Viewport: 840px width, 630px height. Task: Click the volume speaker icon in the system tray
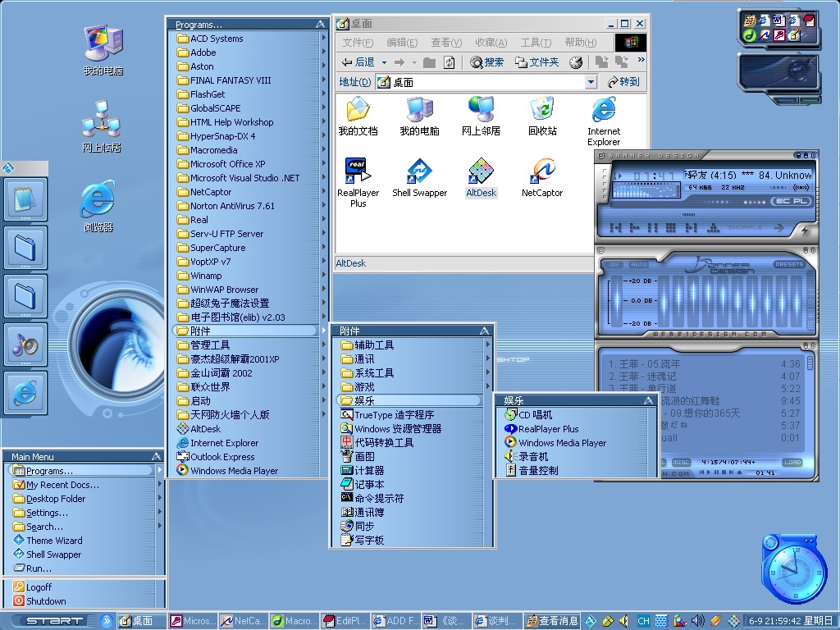697,621
